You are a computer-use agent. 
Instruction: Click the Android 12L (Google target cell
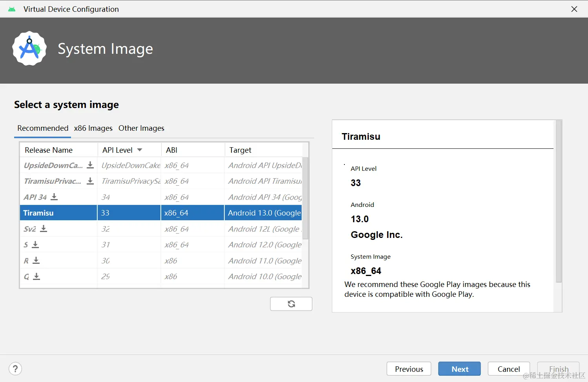point(263,229)
